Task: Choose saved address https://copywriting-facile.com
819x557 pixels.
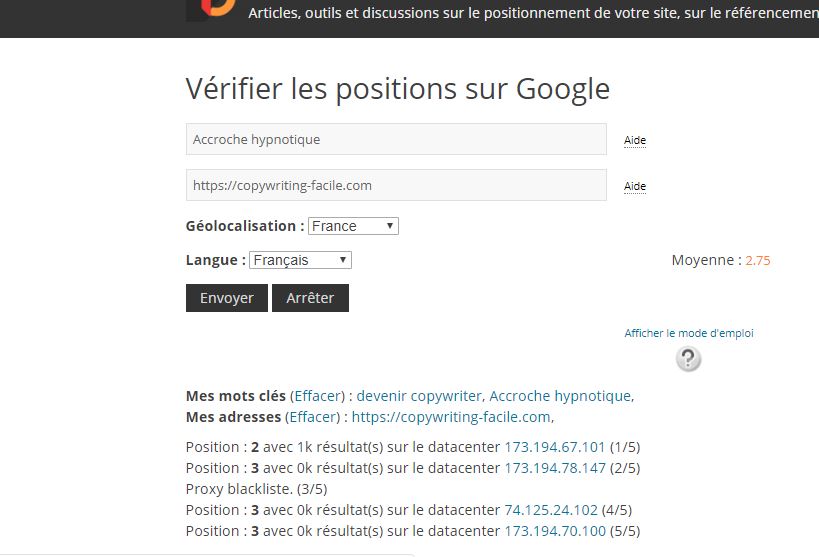Action: (x=451, y=417)
